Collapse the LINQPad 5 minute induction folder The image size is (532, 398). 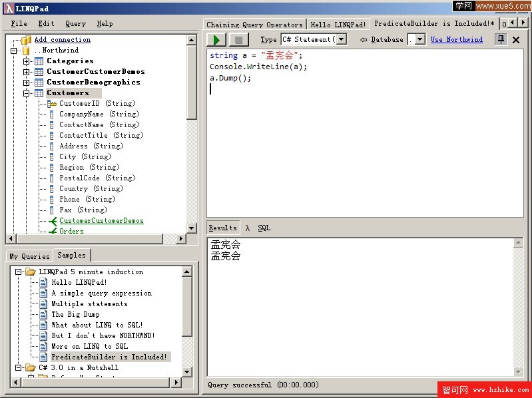pos(19,272)
